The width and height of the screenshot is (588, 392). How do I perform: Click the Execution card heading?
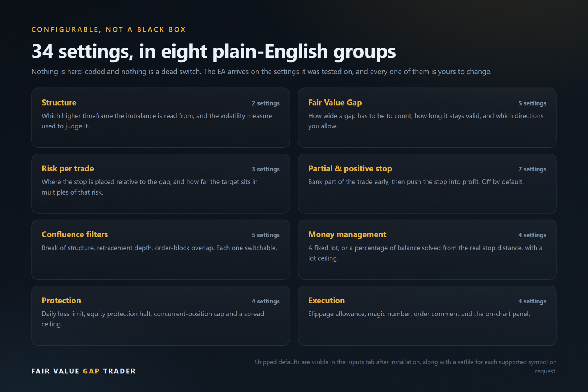[326, 301]
